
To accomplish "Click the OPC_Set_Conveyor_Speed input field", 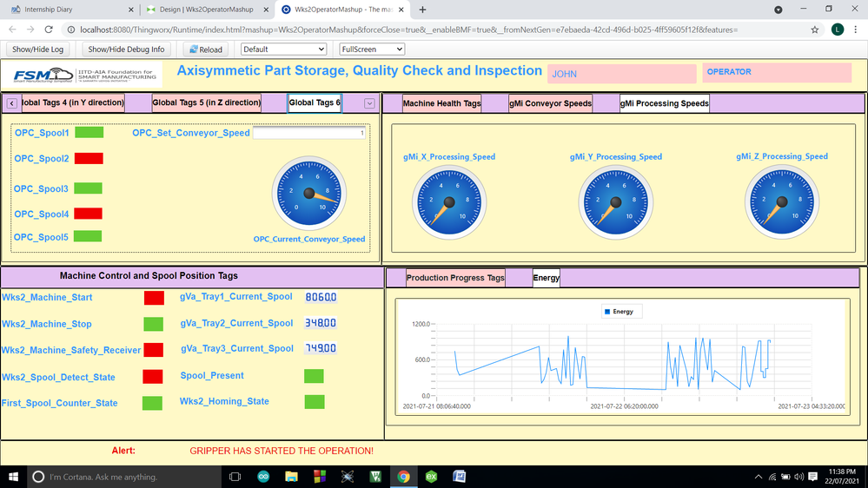I will pos(309,134).
